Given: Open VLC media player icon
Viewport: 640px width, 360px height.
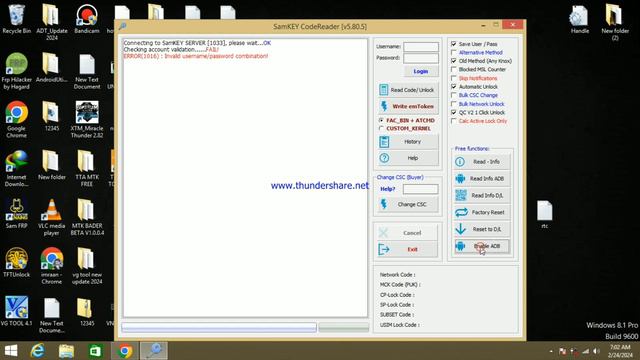Looking at the screenshot, I should 52,217.
